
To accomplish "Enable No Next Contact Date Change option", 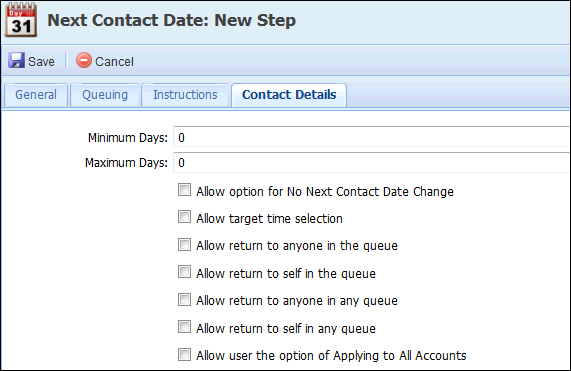I will (184, 190).
